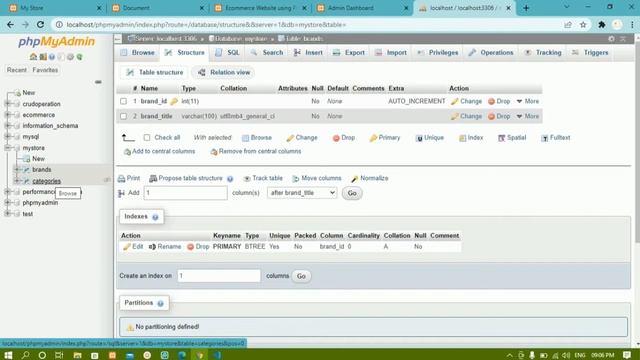
Task: Switch to the Export tab
Action: [349, 53]
